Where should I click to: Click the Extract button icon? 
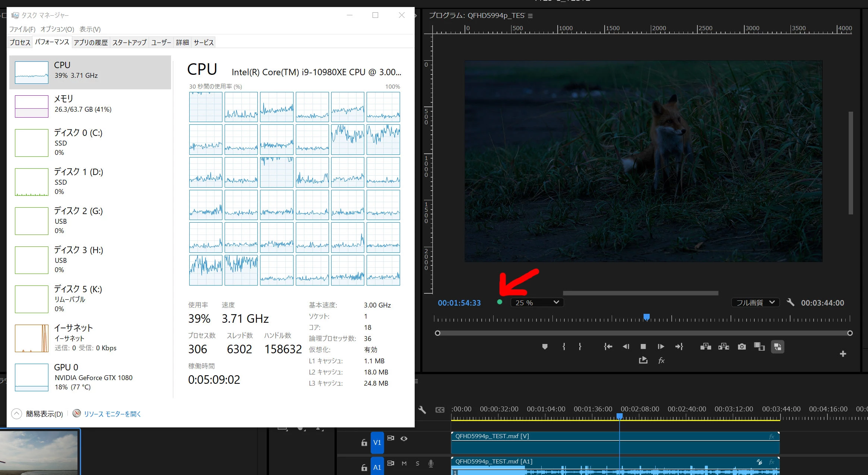click(x=723, y=347)
